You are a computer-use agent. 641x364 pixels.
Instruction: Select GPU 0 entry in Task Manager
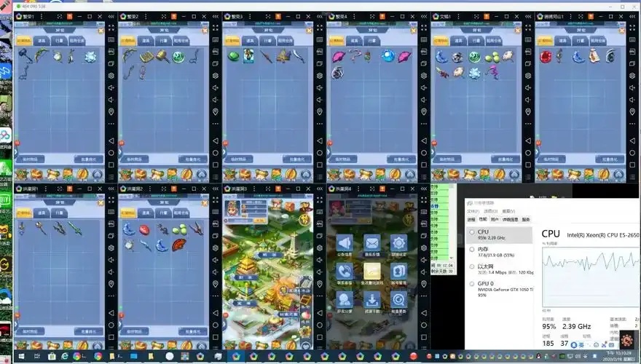tap(499, 288)
